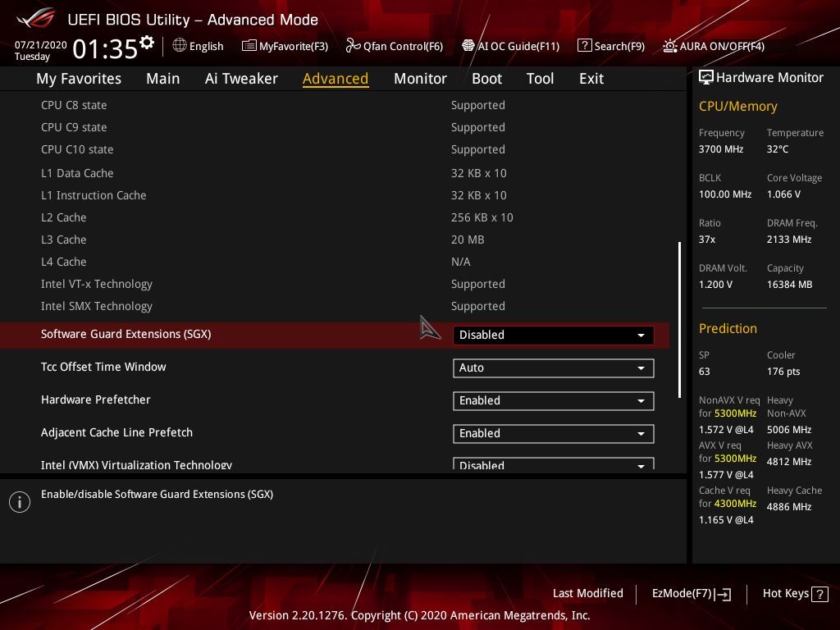Click the information icon beside help text

tap(20, 502)
